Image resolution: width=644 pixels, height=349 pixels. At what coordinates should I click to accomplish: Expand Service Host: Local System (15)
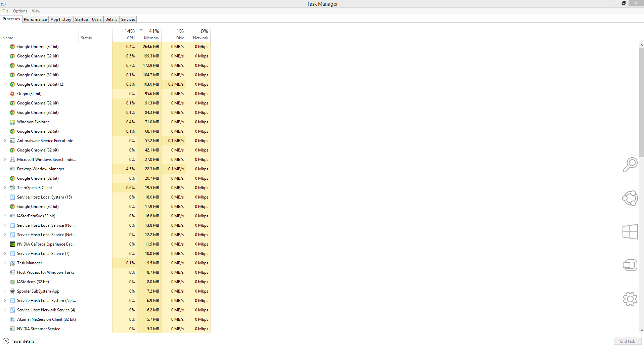(5, 197)
